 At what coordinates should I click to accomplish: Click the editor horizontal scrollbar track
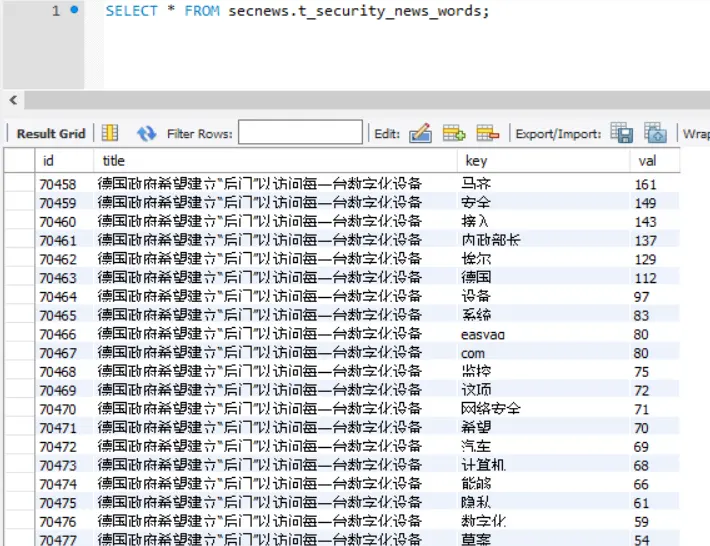click(x=367, y=100)
